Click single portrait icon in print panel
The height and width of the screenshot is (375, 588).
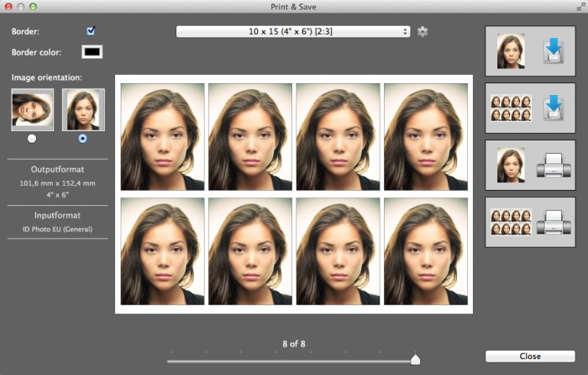coord(511,166)
